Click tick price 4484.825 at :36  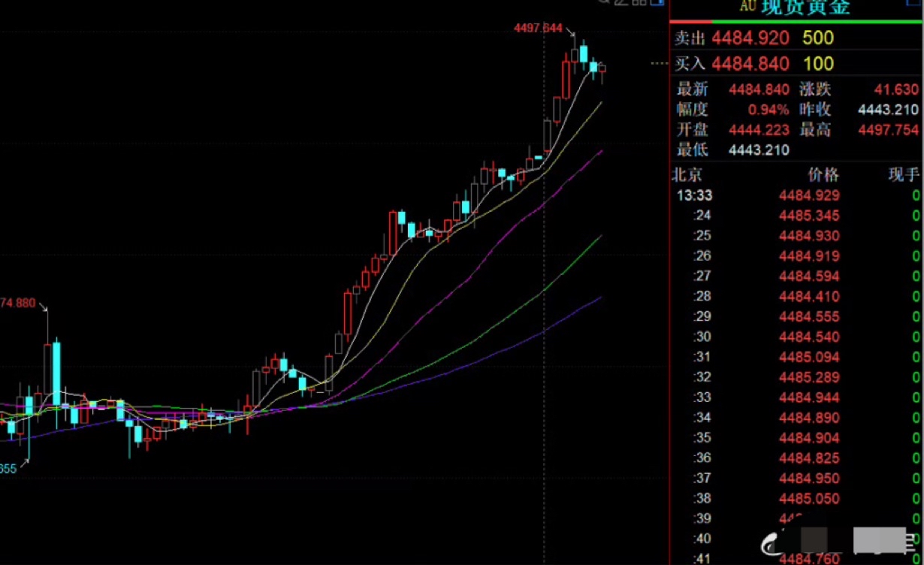[809, 458]
